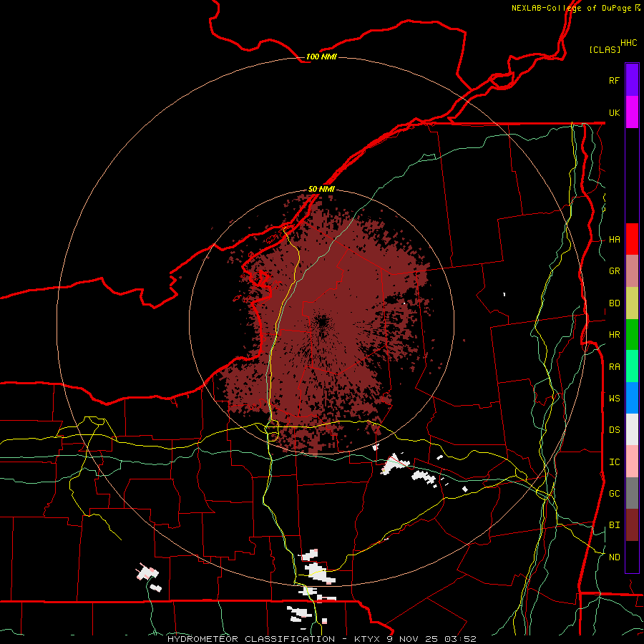This screenshot has height=644, width=644.
Task: Click the BI dark red legend swatch
Action: pos(632,525)
